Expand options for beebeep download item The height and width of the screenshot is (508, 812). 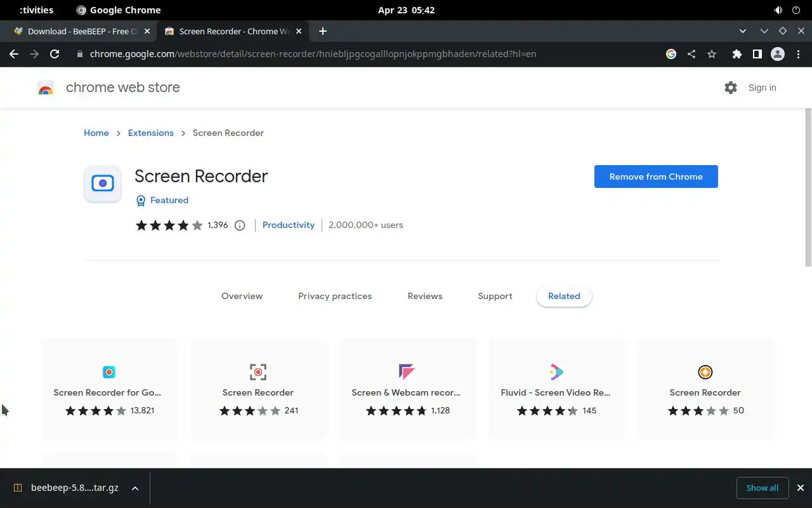[134, 488]
